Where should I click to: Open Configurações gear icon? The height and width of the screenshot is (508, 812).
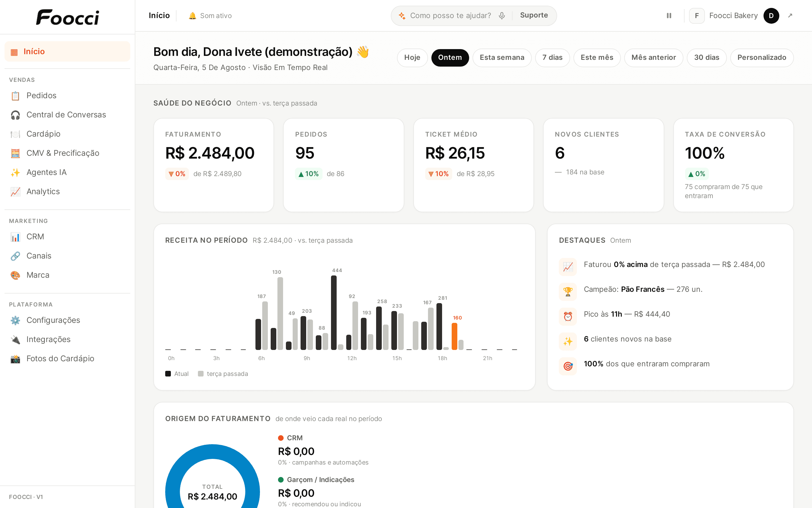pyautogui.click(x=15, y=320)
